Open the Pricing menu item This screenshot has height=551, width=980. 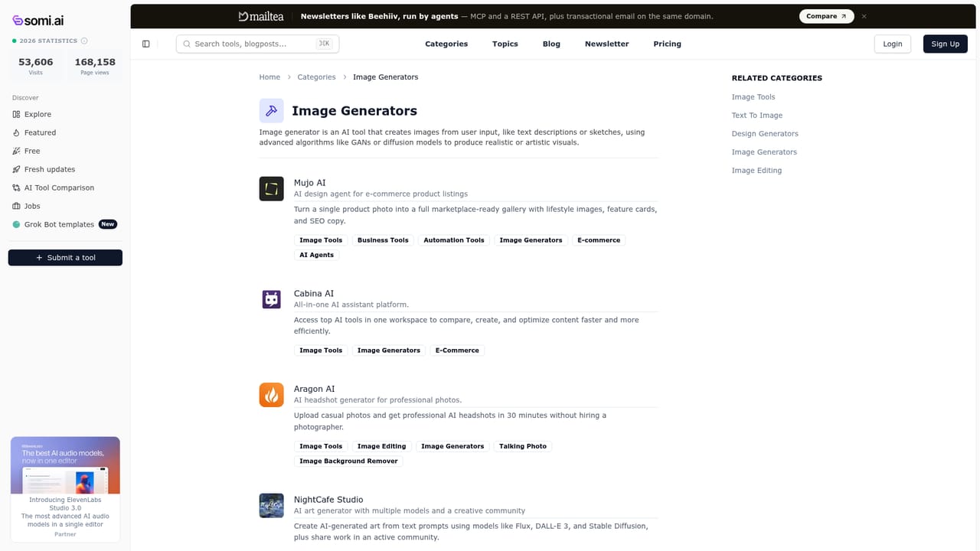667,44
